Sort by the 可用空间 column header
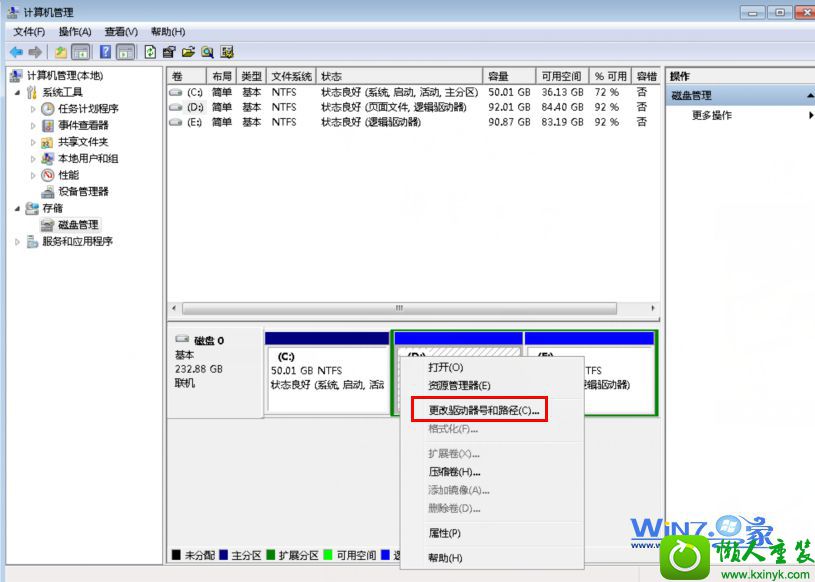The width and height of the screenshot is (815, 582). 562,76
